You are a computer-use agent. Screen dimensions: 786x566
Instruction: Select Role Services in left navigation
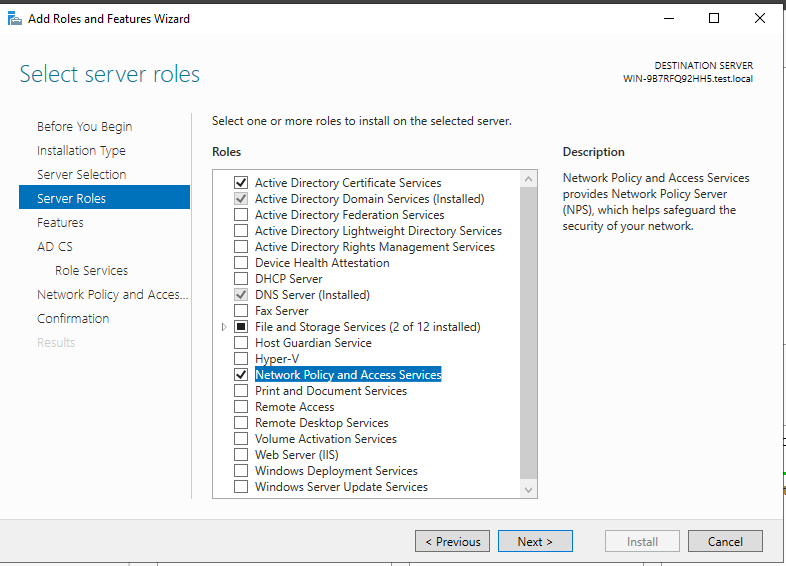point(91,271)
